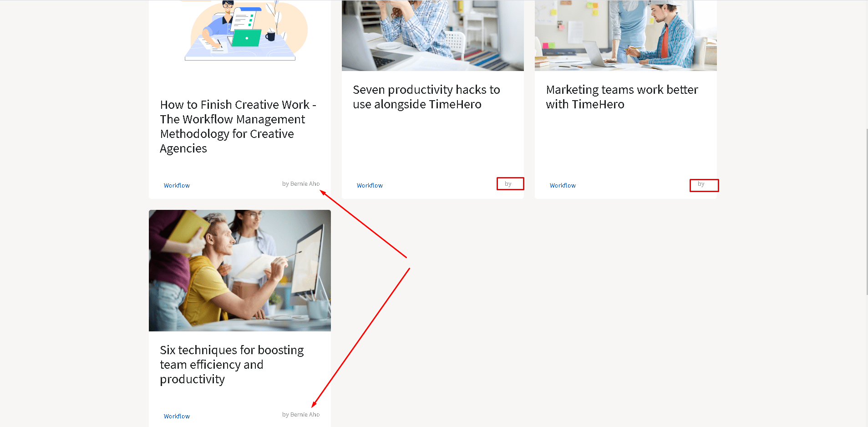Click Workflow tag under 'Marketing teams work better'

coord(563,186)
